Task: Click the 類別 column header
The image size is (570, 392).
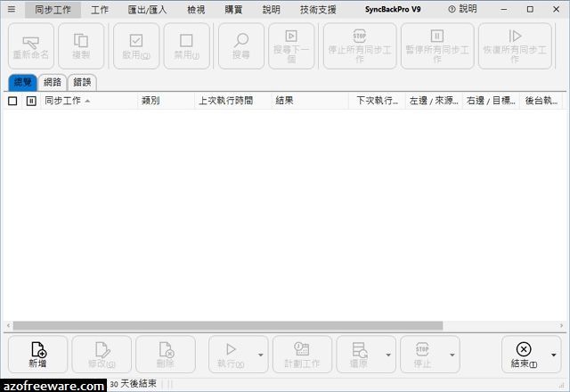Action: [x=167, y=101]
